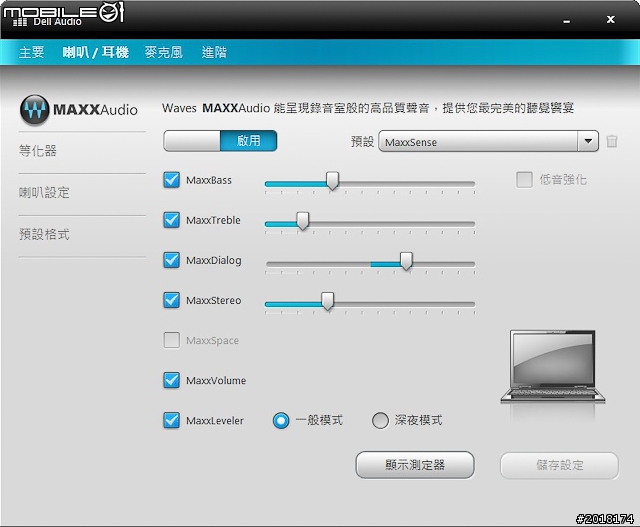640x527 pixels.
Task: Minimize the Dell Audio window
Action: point(567,21)
